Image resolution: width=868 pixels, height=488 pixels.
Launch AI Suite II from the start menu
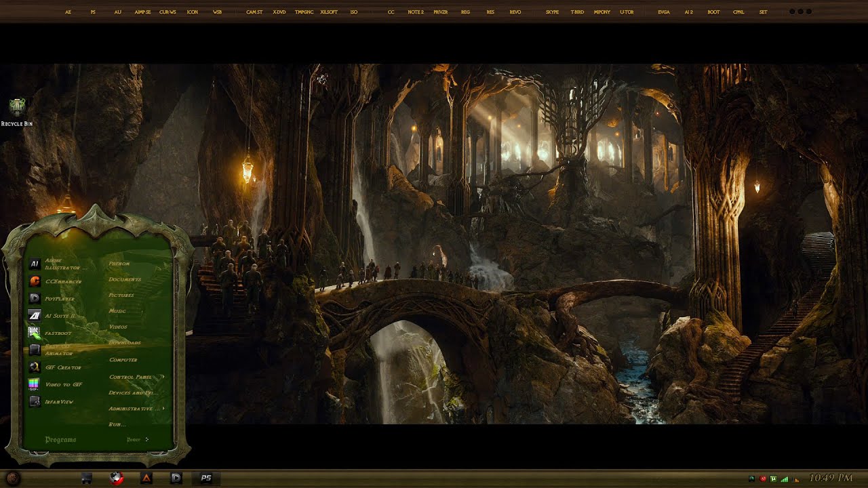tap(52, 316)
